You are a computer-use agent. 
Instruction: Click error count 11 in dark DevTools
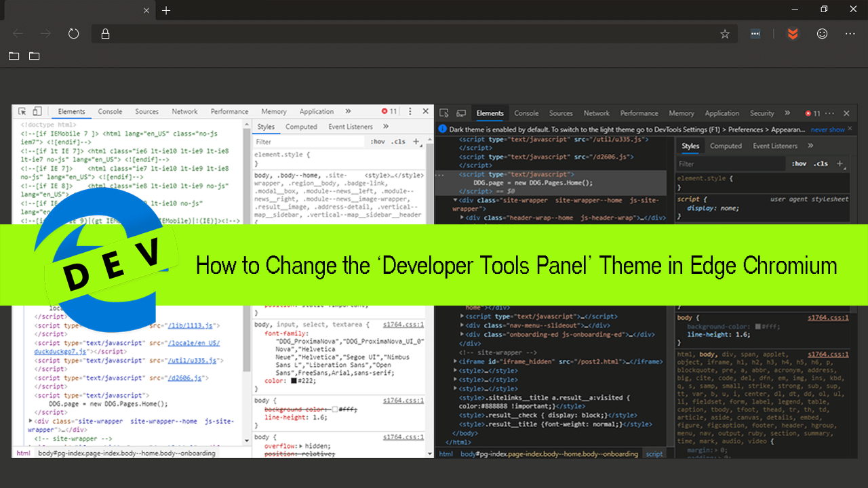(x=812, y=113)
